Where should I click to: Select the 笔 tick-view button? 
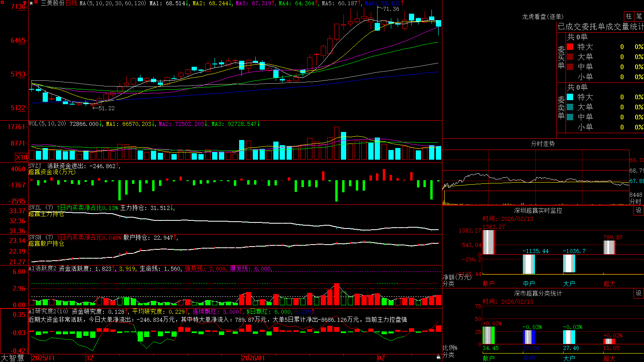pyautogui.click(x=639, y=16)
